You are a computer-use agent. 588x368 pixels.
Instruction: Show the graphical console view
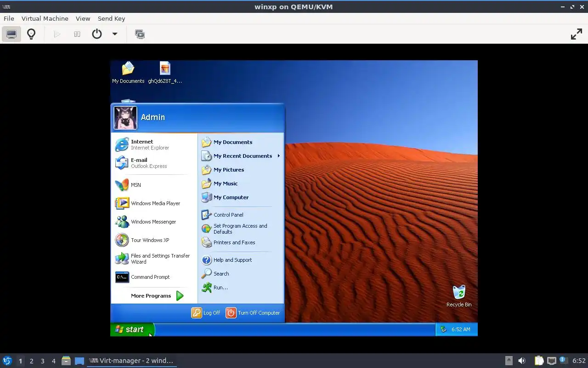coord(11,34)
